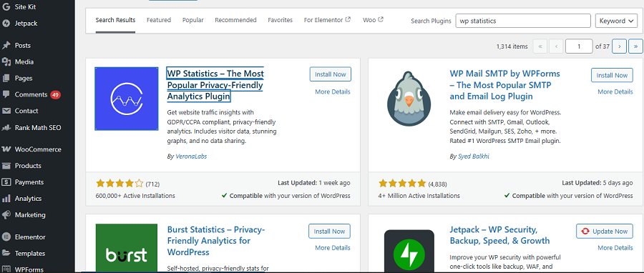This screenshot has height=273, width=644.
Task: Open the WP Statistics title link
Action: (215, 85)
